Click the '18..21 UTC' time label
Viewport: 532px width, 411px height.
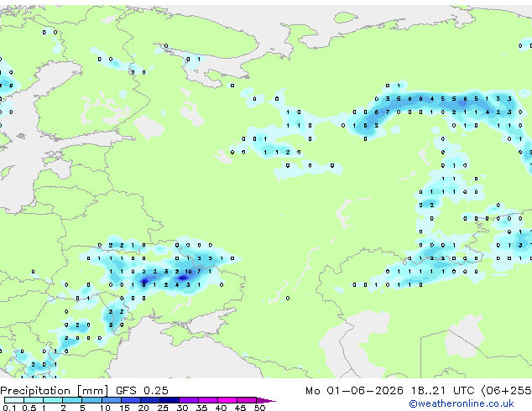[442, 391]
